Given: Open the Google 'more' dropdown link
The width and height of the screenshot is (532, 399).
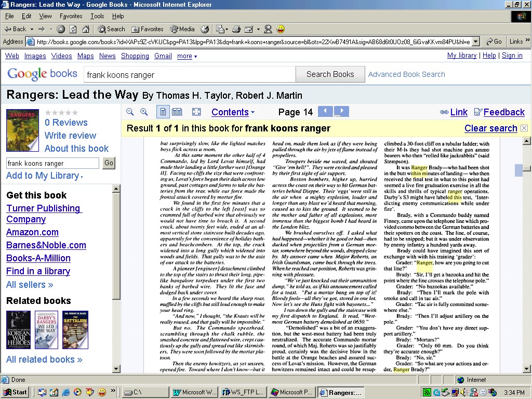Looking at the screenshot, I should [187, 56].
